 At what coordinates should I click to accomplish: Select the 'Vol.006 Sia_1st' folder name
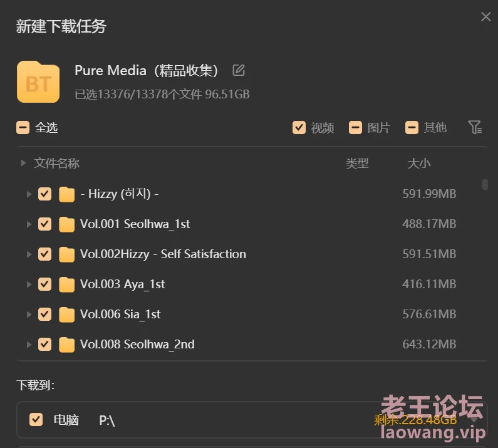coord(120,315)
